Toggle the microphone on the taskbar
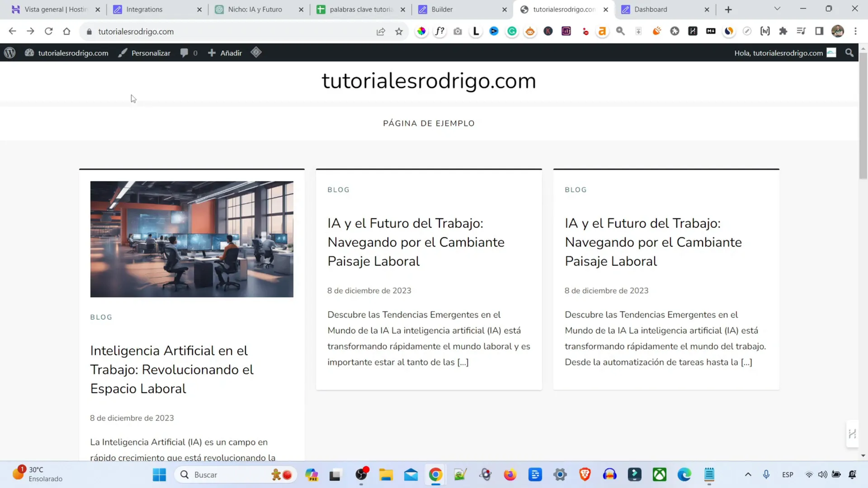The image size is (868, 488). point(766,474)
